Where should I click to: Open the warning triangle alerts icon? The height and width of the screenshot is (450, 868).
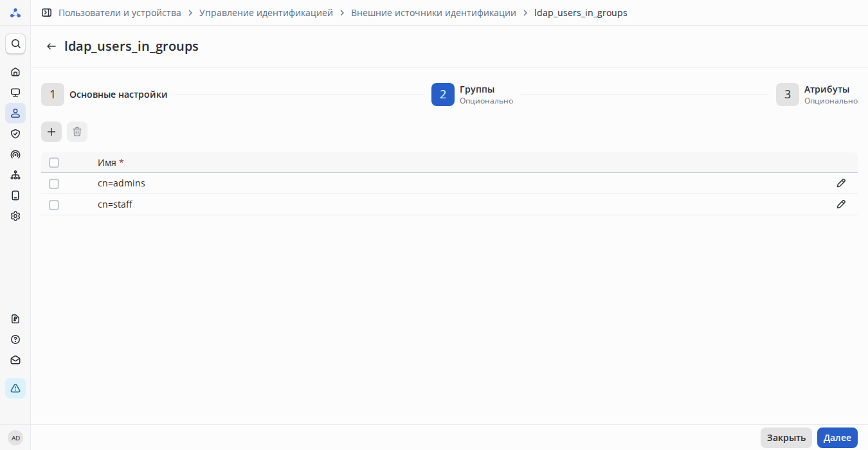pyautogui.click(x=15, y=388)
